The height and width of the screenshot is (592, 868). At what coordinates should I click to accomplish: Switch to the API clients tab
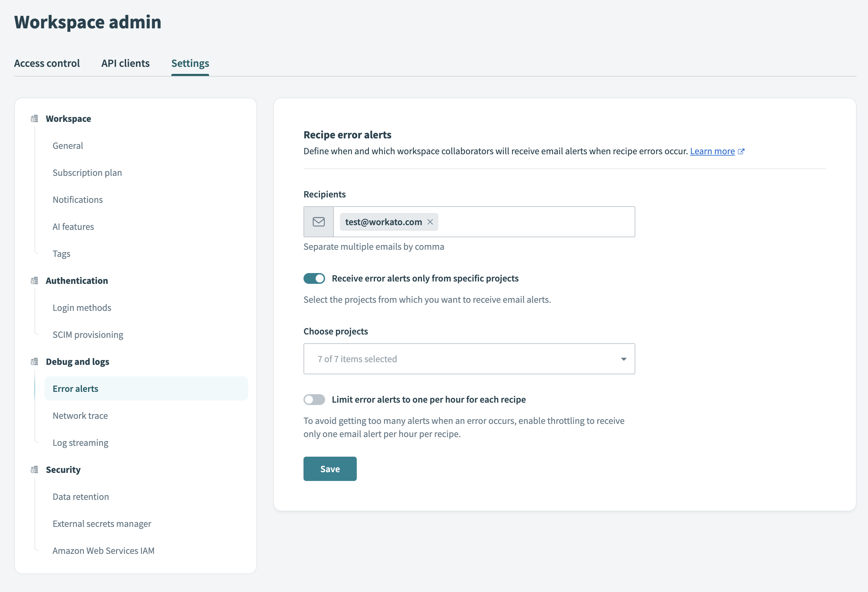[x=125, y=63]
